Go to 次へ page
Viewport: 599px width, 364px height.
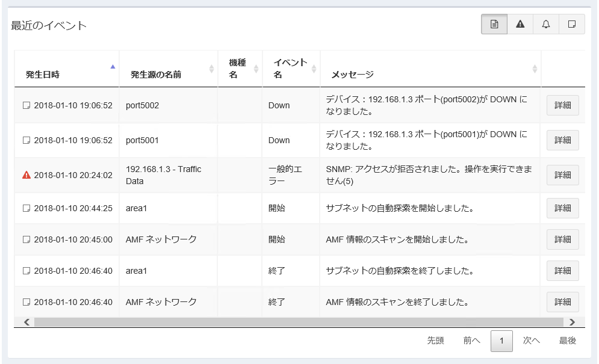pyautogui.click(x=532, y=341)
